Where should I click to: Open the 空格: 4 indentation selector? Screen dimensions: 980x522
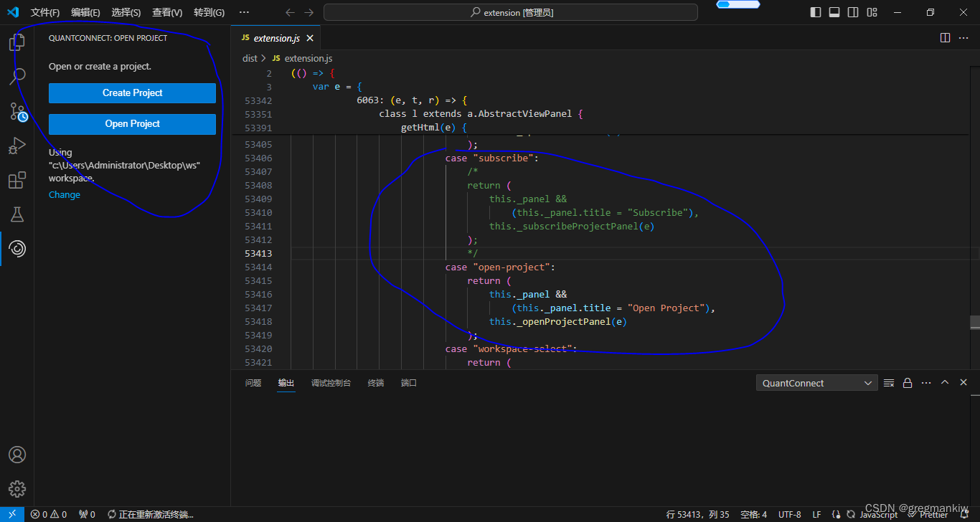753,514
